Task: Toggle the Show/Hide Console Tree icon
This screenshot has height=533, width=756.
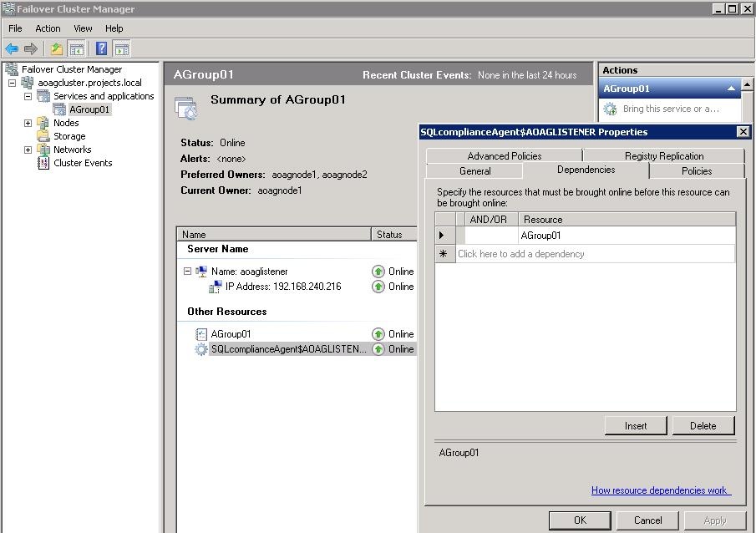Action: pyautogui.click(x=76, y=49)
